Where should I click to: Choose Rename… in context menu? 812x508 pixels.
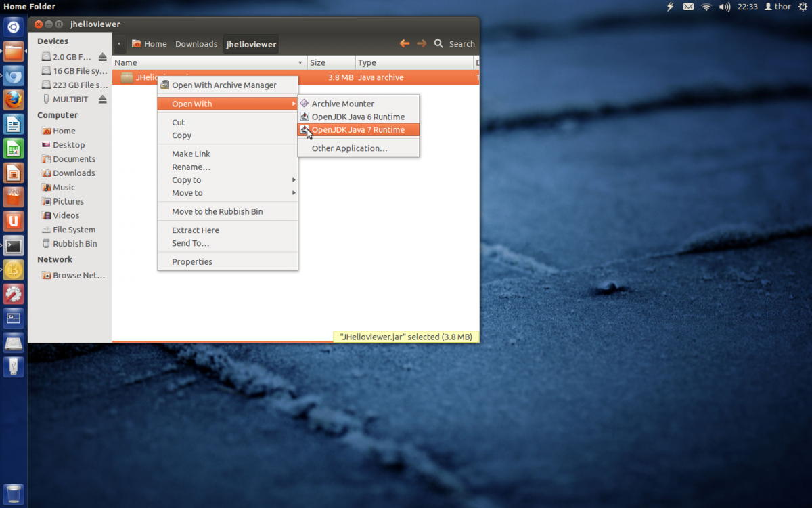227,167
